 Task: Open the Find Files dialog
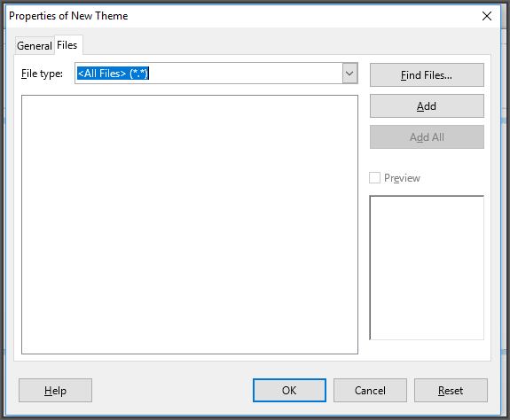(427, 75)
